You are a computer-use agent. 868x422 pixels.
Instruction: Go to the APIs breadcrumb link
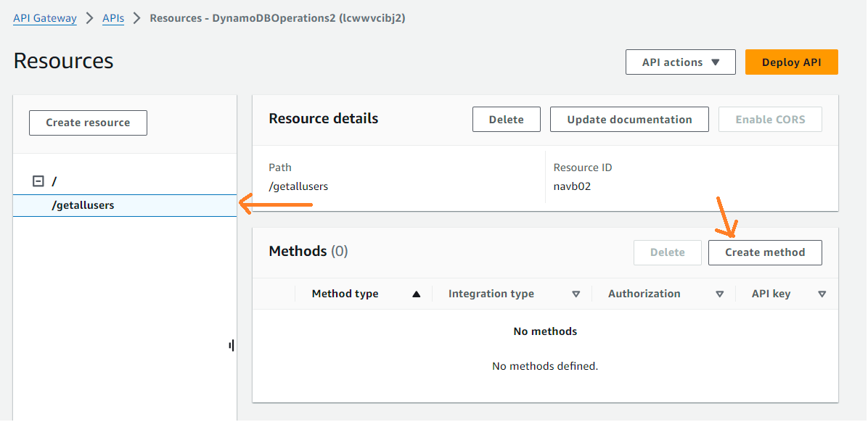pos(113,18)
